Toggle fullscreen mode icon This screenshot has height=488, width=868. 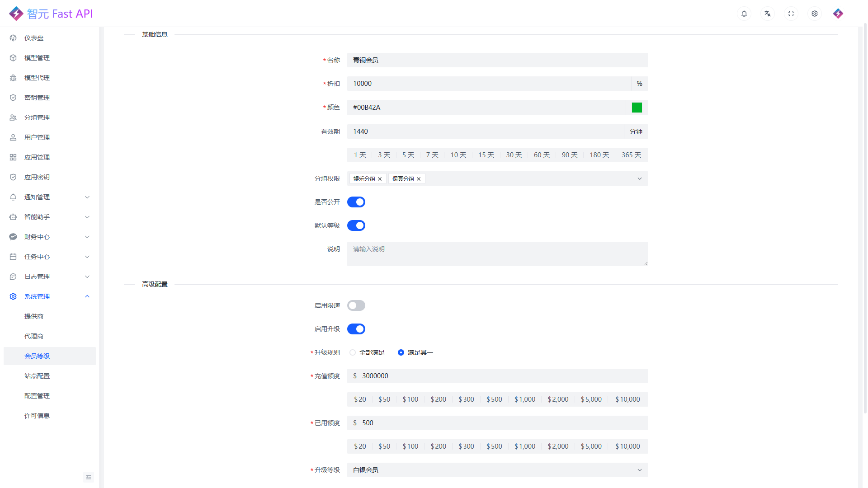(x=791, y=14)
